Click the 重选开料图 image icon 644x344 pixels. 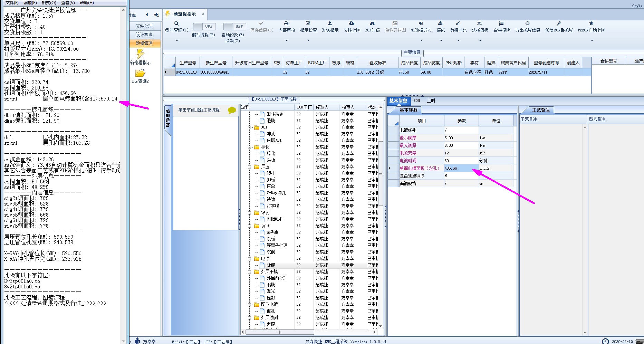coord(395,23)
